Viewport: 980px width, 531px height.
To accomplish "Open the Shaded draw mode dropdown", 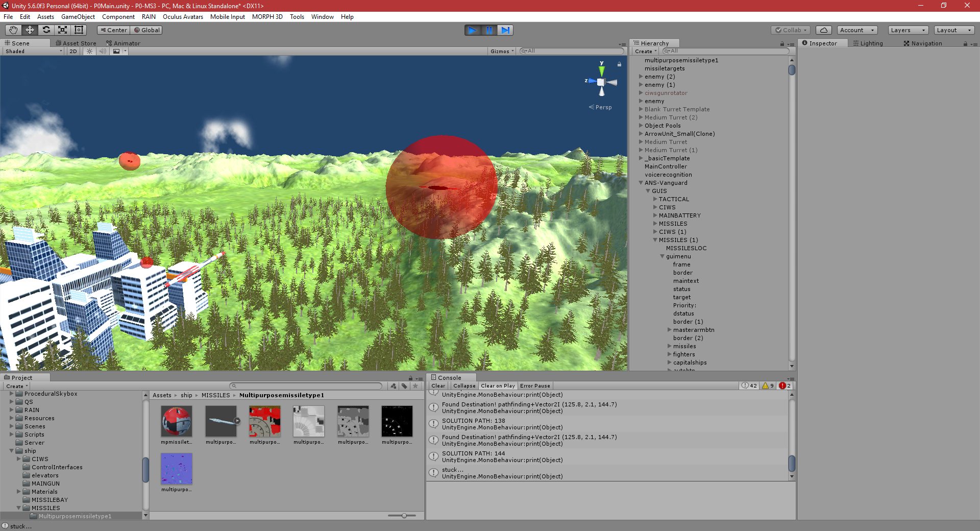I will point(32,51).
